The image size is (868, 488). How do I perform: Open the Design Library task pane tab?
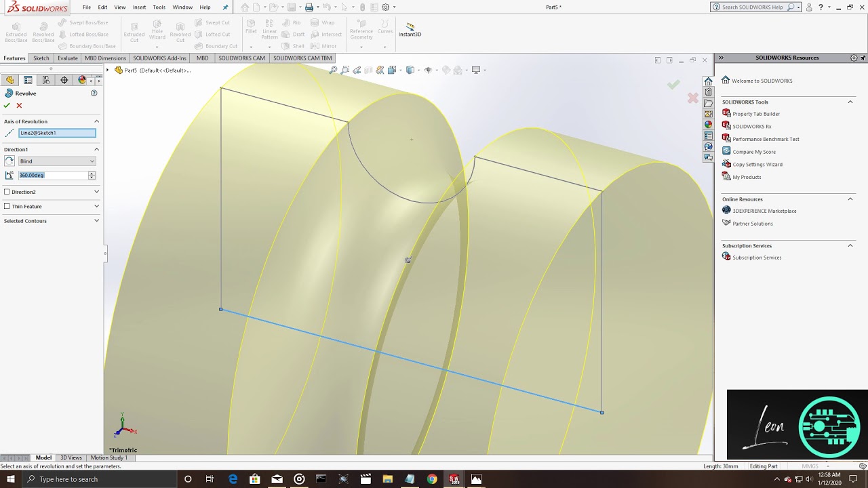pos(708,92)
